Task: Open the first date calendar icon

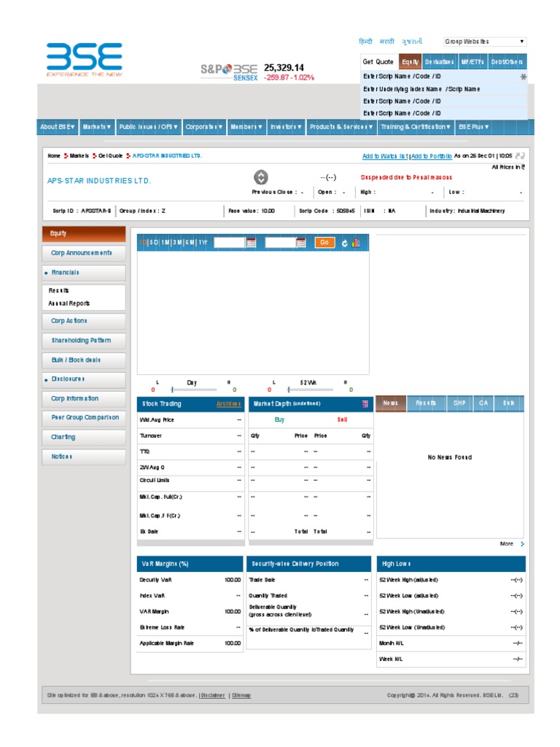Action: pos(251,243)
